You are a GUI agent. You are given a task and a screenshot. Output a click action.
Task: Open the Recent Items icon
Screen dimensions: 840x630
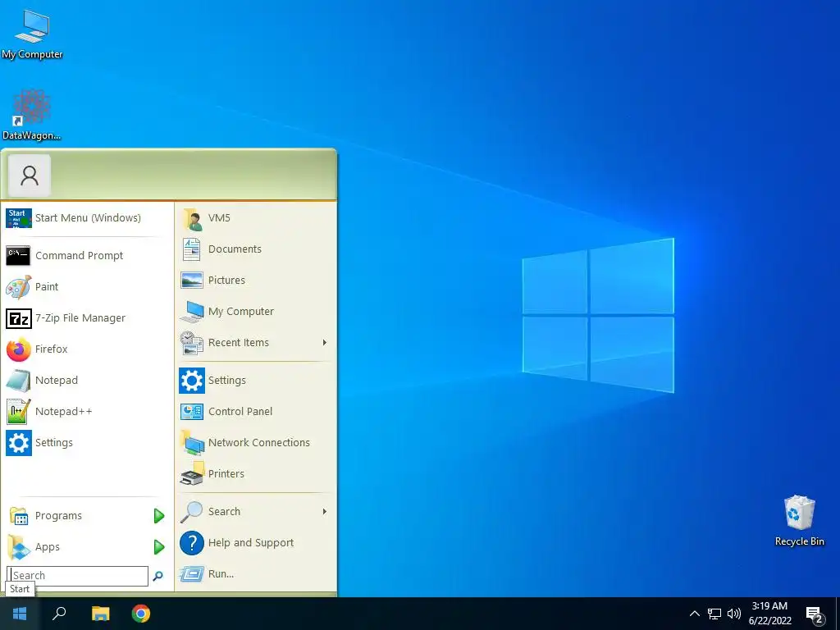[x=192, y=343]
